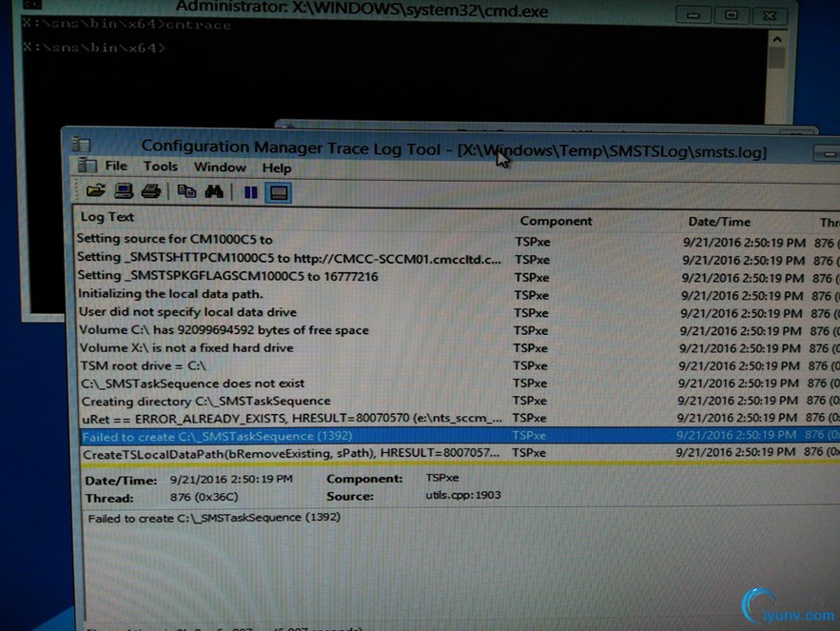Image resolution: width=840 pixels, height=631 pixels.
Task: Maximize the cmd.exe window
Action: (x=731, y=15)
